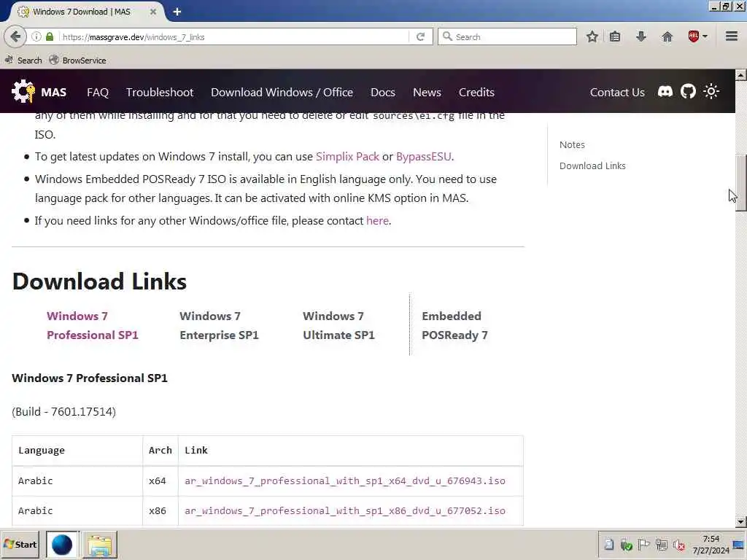Follow the 'here' contact link
Image resolution: width=747 pixels, height=560 pixels.
tap(377, 221)
